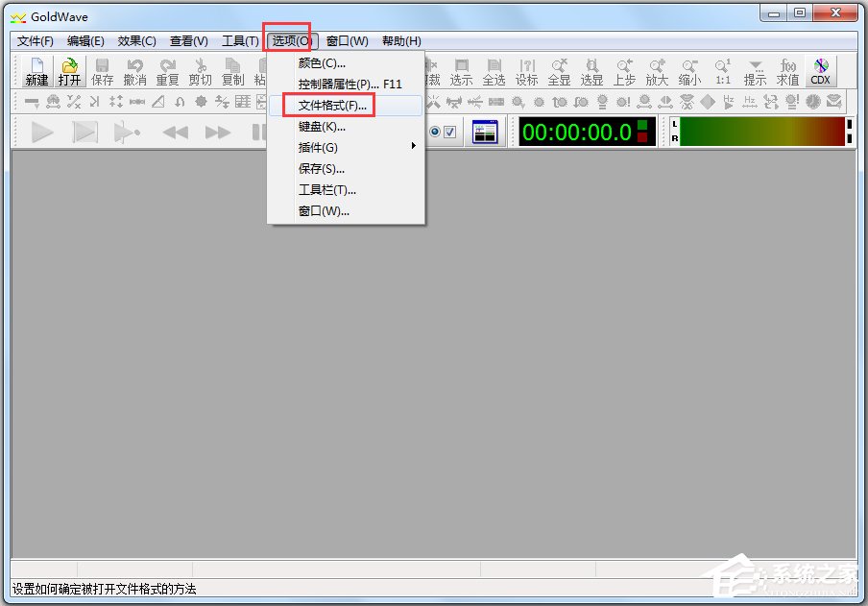Click the 新建 (New) toolbar icon

click(37, 71)
